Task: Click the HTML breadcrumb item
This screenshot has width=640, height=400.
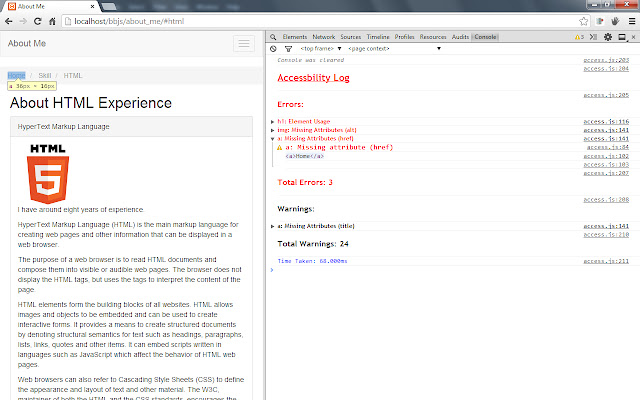Action: click(73, 76)
